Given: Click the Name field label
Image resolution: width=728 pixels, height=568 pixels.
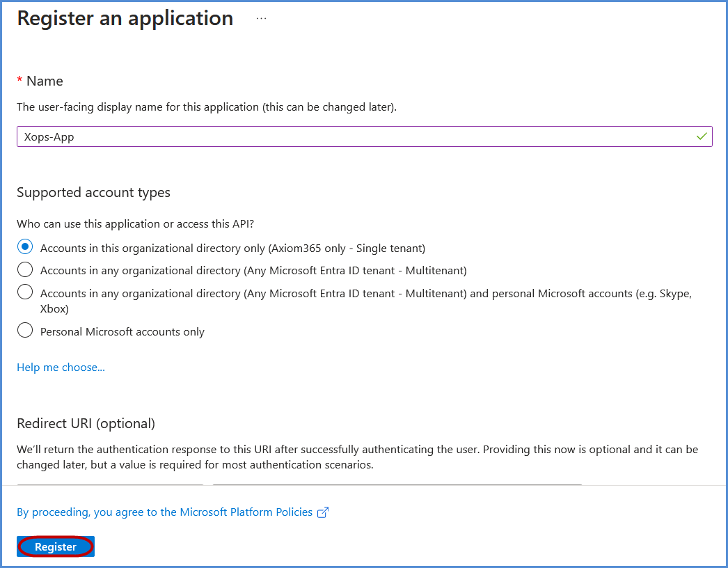Looking at the screenshot, I should tap(45, 81).
